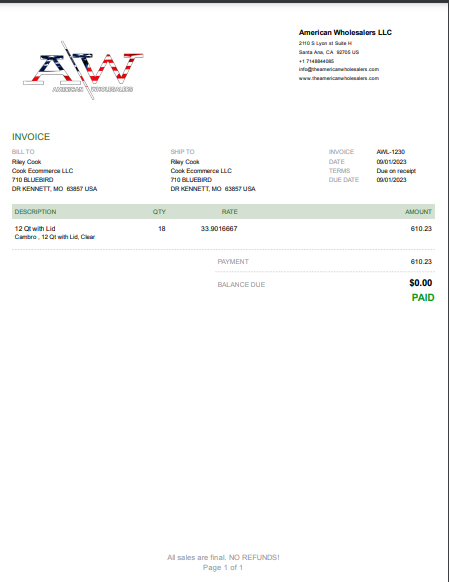Click the DUE DATE label
The height and width of the screenshot is (582, 449).
point(344,180)
